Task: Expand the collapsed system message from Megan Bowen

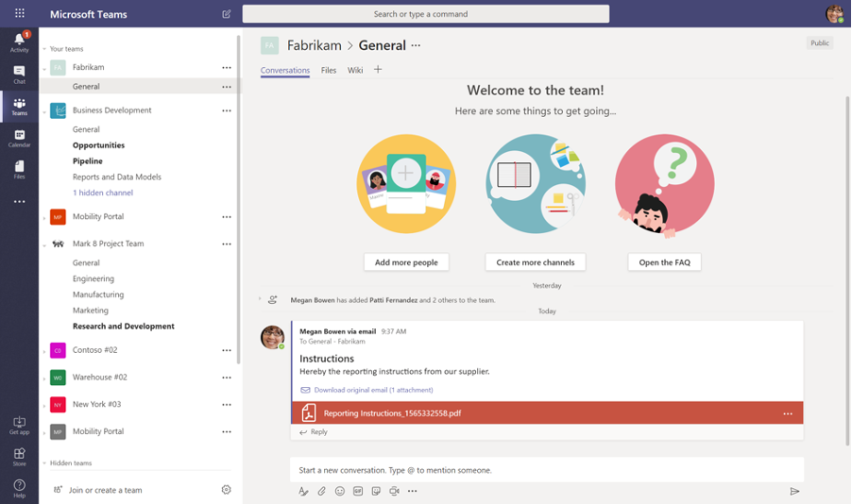Action: (x=260, y=299)
